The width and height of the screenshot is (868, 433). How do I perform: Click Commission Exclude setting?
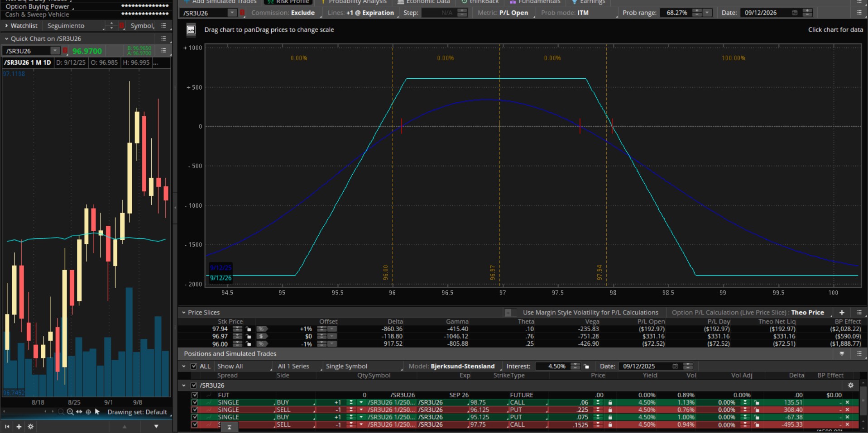point(302,13)
